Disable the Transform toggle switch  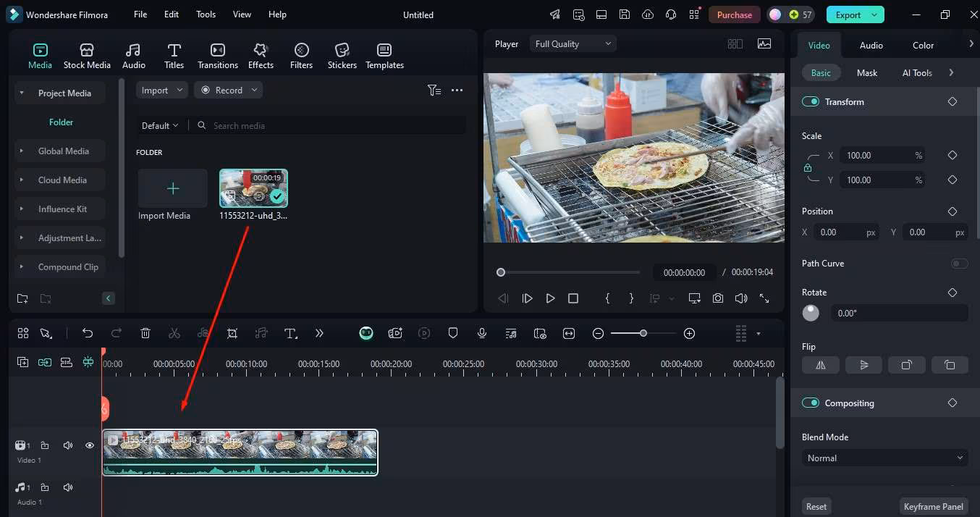pyautogui.click(x=810, y=102)
